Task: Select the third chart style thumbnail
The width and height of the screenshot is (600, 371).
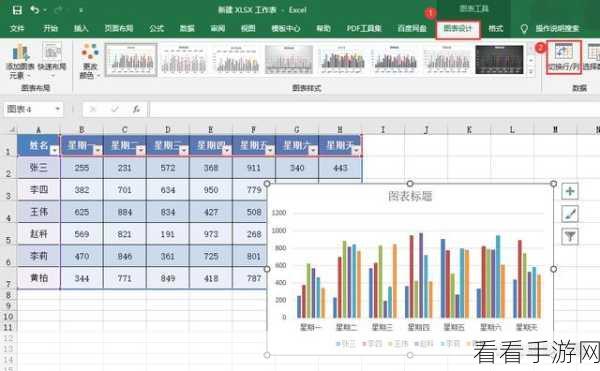Action: 236,60
